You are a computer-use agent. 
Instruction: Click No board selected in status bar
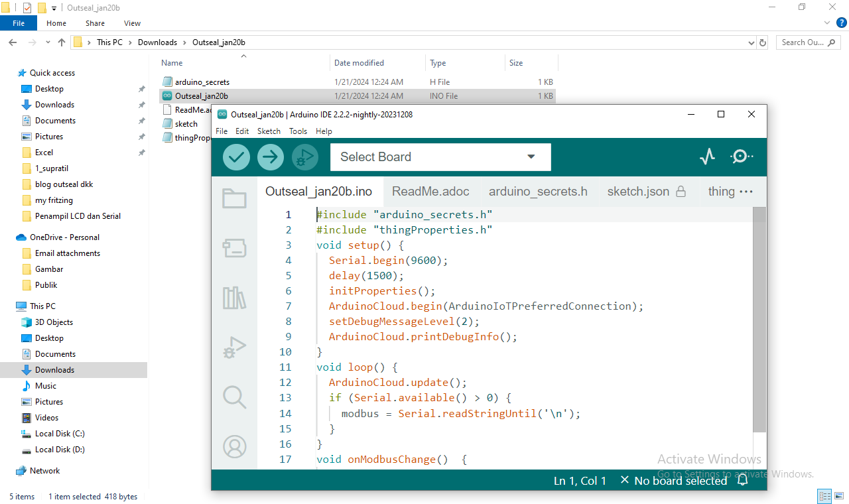coord(673,481)
